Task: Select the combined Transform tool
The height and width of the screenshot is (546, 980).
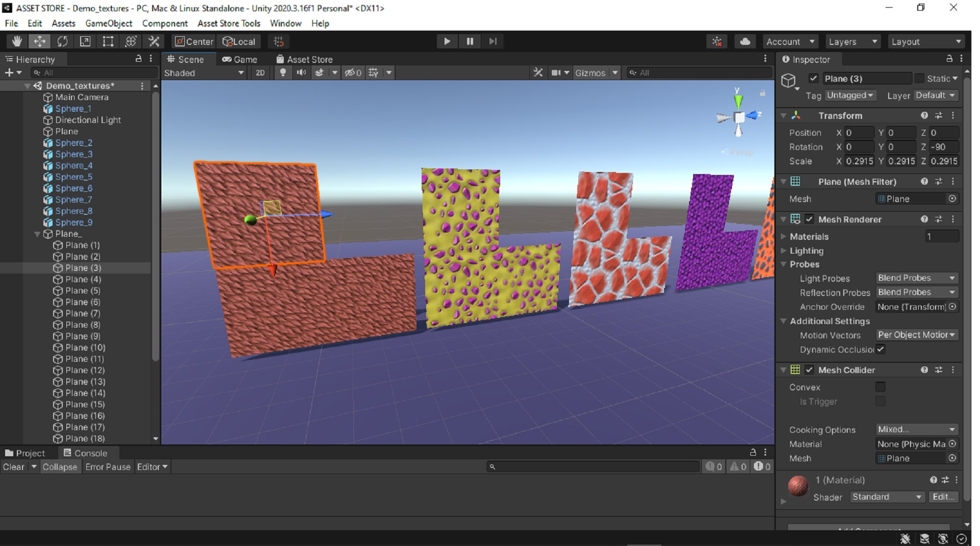Action: pyautogui.click(x=131, y=41)
